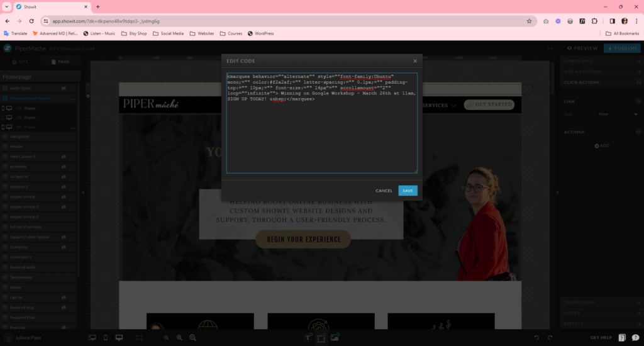Image resolution: width=644 pixels, height=346 pixels.
Task: Select the About canvas row
Action: pyautogui.click(x=38, y=287)
